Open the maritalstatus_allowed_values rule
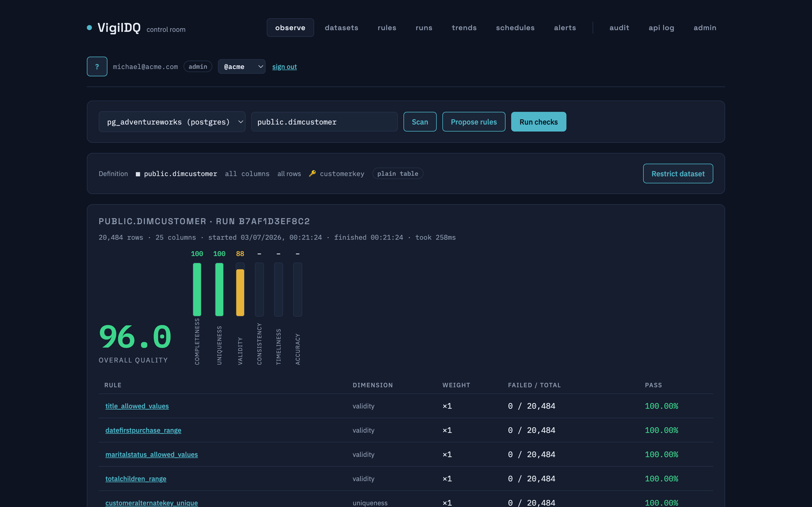812x507 pixels. 151,454
